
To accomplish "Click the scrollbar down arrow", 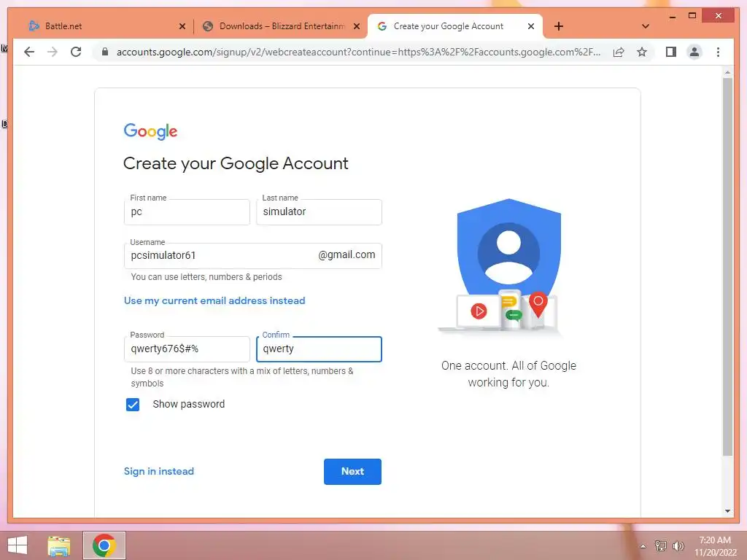I will (x=727, y=511).
